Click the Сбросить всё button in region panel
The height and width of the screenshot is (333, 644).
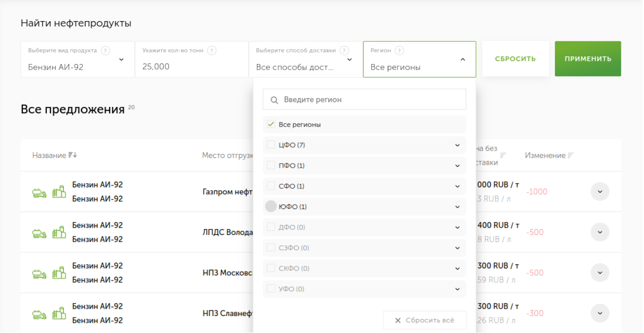coord(424,320)
